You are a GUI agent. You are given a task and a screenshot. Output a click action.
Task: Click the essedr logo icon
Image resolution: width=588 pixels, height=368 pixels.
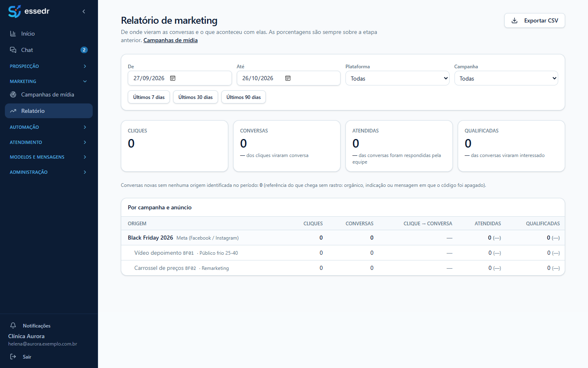click(14, 11)
